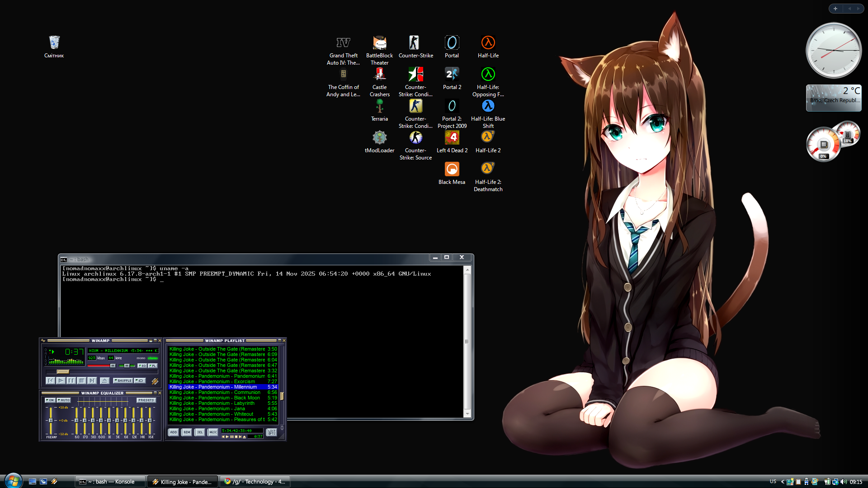Skip to next track in Winamp

point(92,380)
